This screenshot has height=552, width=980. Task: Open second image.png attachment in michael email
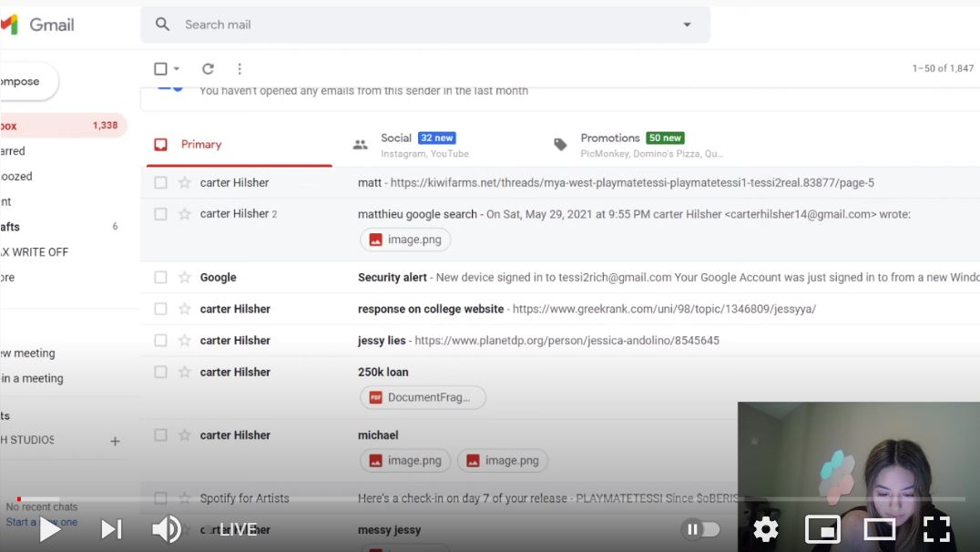[x=503, y=461]
